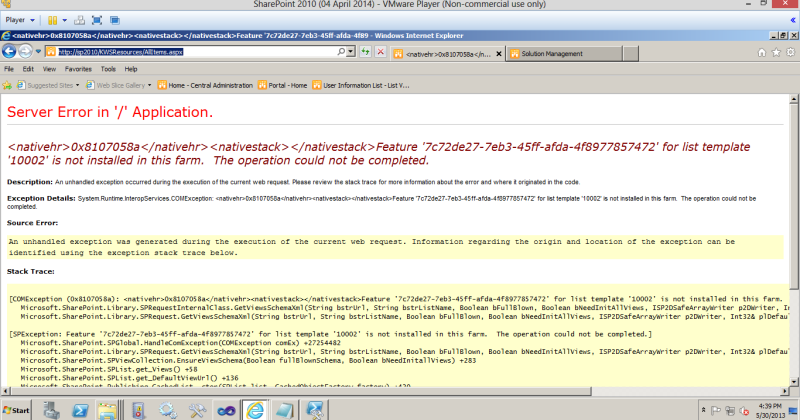Open the recent pages dropdown arrow
The width and height of the screenshot is (800, 420).
click(x=38, y=52)
